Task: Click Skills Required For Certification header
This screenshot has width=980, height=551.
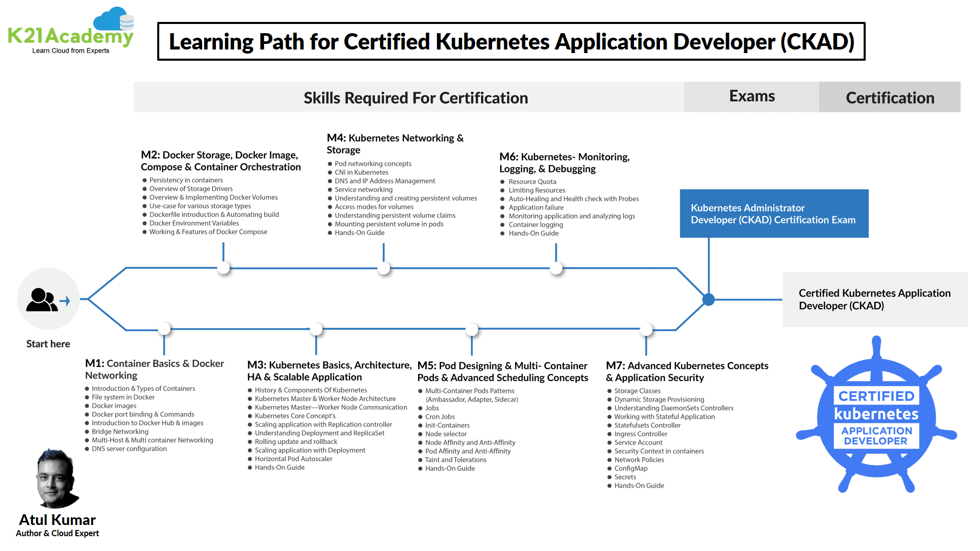Action: [415, 97]
